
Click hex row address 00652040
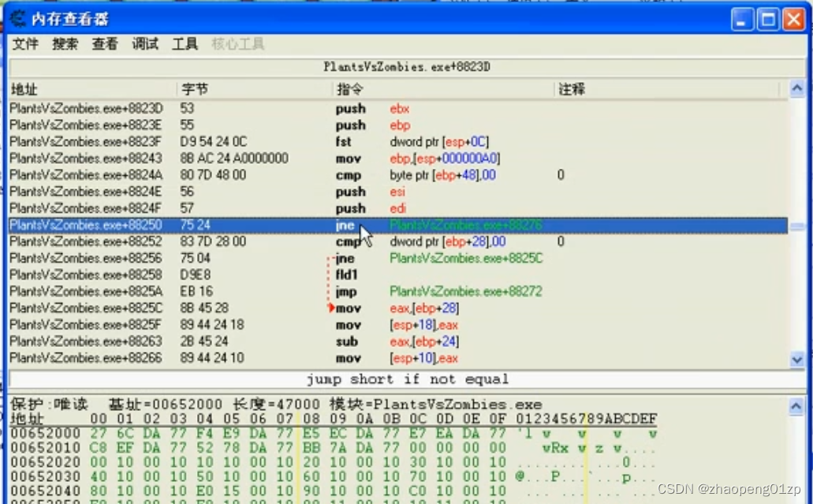click(x=46, y=491)
